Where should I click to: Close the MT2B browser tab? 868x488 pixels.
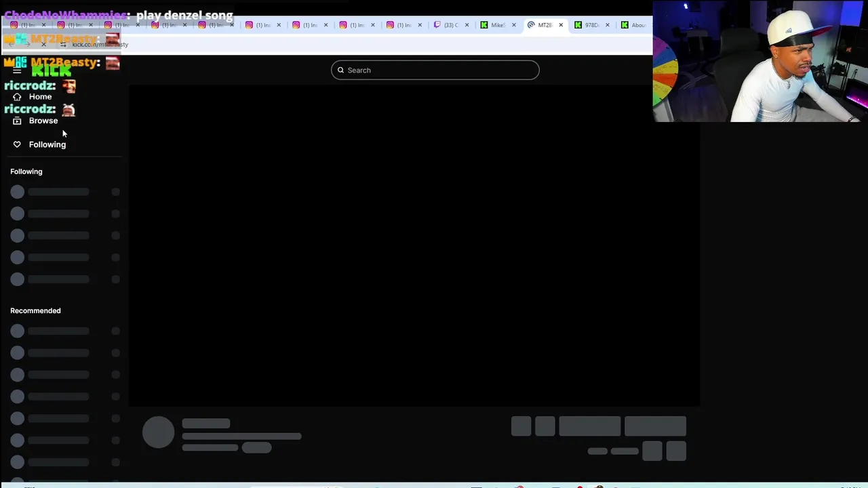[x=561, y=25]
